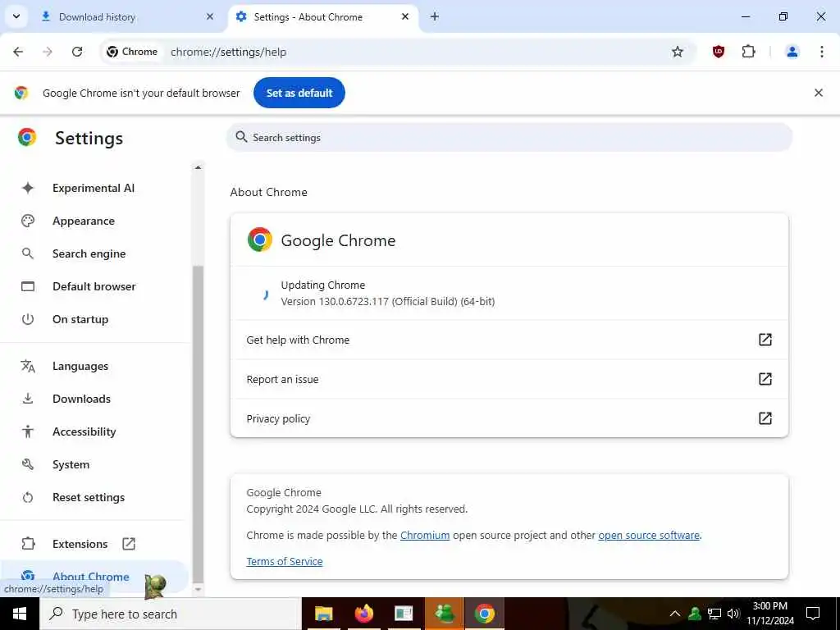Open Default browser settings

(94, 286)
